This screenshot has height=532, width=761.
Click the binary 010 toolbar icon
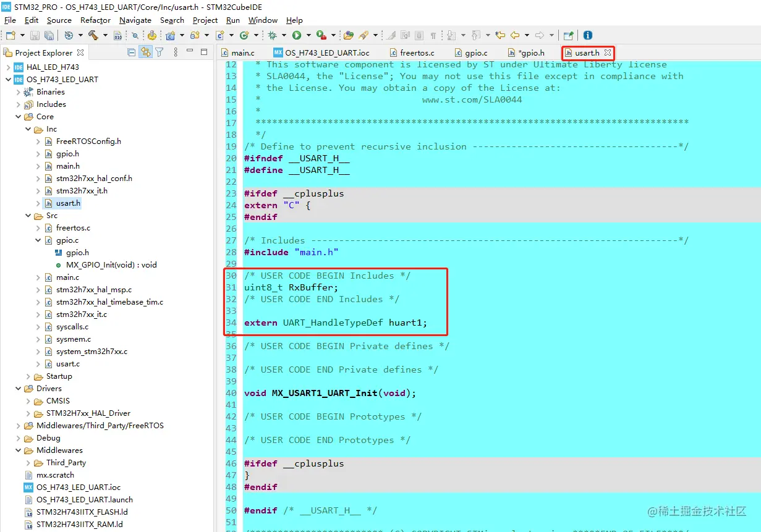tap(118, 35)
